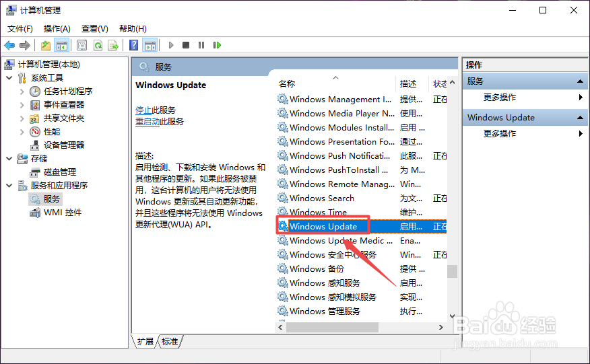Screen dimensions: 590x364
Task: Click the horizontal scrollbar right arrow
Action: [x=441, y=328]
